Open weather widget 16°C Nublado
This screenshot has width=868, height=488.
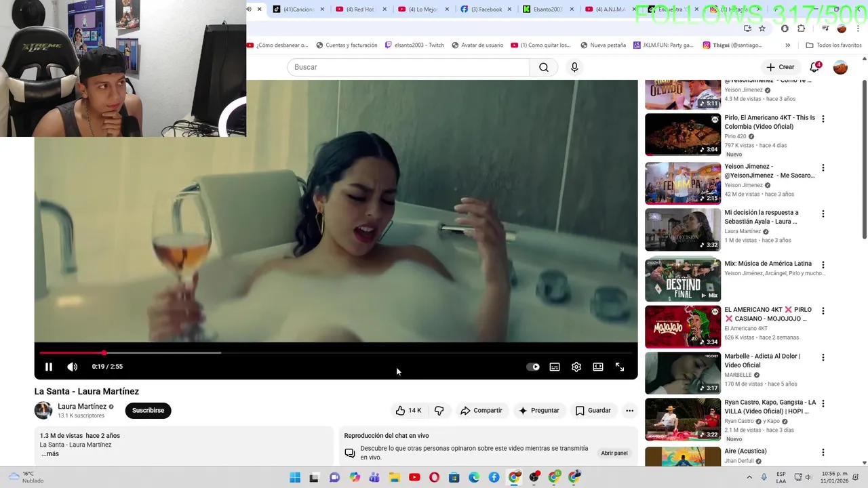click(x=27, y=477)
